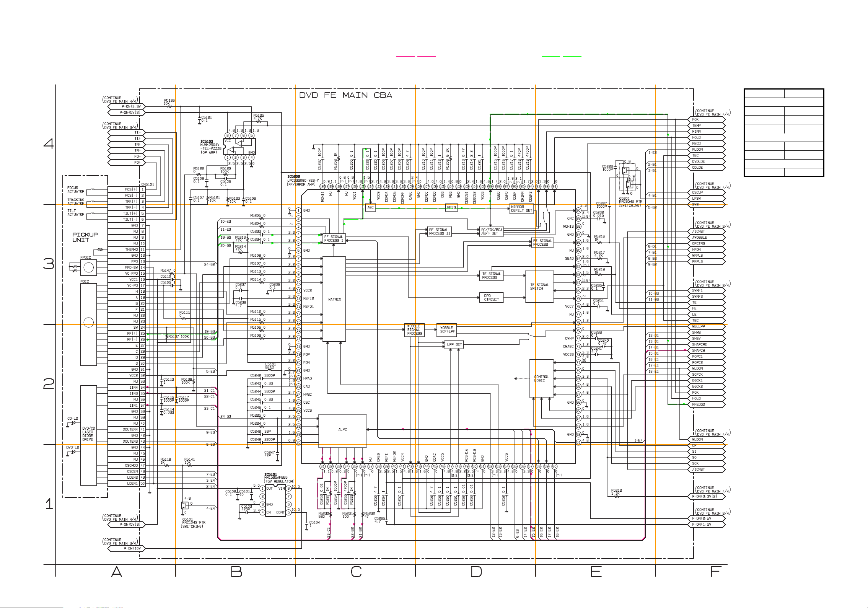Select the AGC block

point(370,207)
